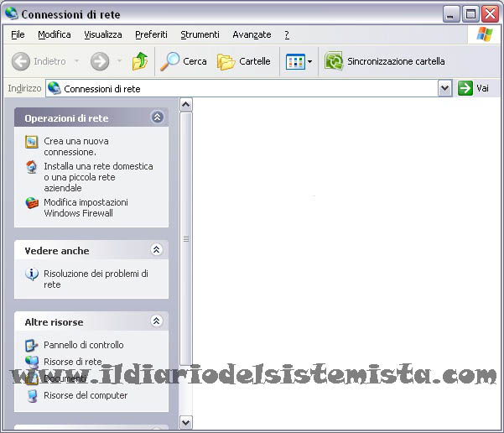
Task: Open the Visualizza menu
Action: tap(103, 34)
